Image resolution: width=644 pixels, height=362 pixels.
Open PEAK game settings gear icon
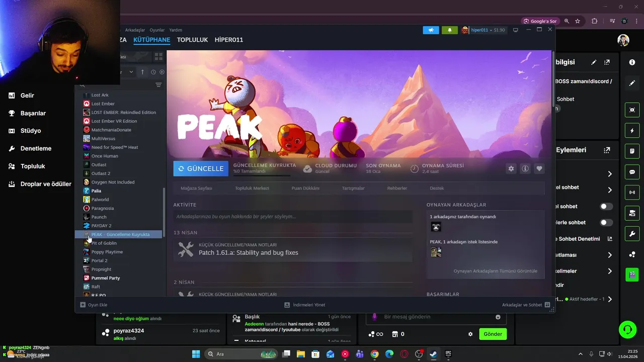[511, 168]
